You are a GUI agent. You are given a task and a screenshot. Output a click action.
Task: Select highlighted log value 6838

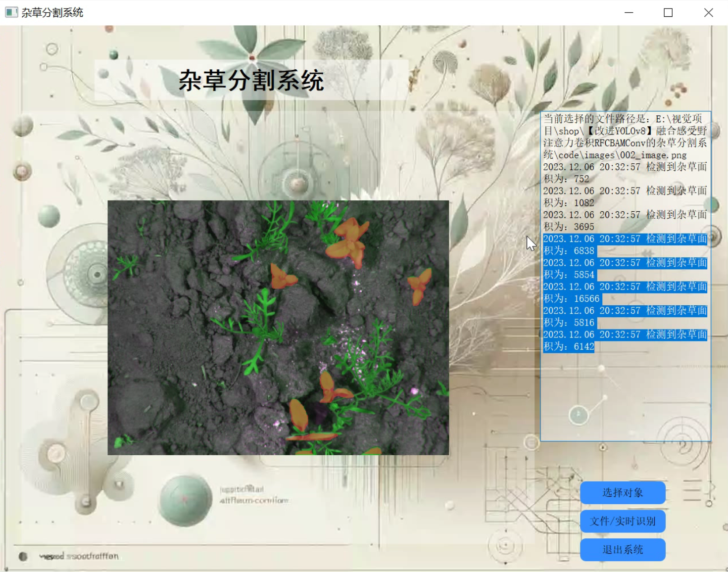click(x=584, y=251)
